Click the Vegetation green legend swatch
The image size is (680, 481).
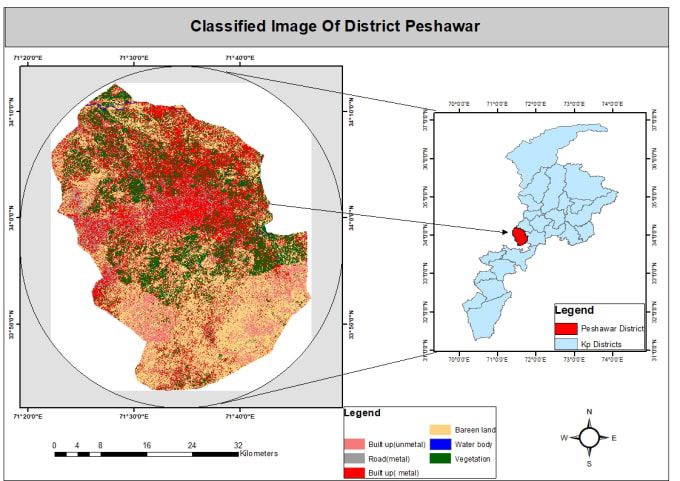(x=440, y=458)
